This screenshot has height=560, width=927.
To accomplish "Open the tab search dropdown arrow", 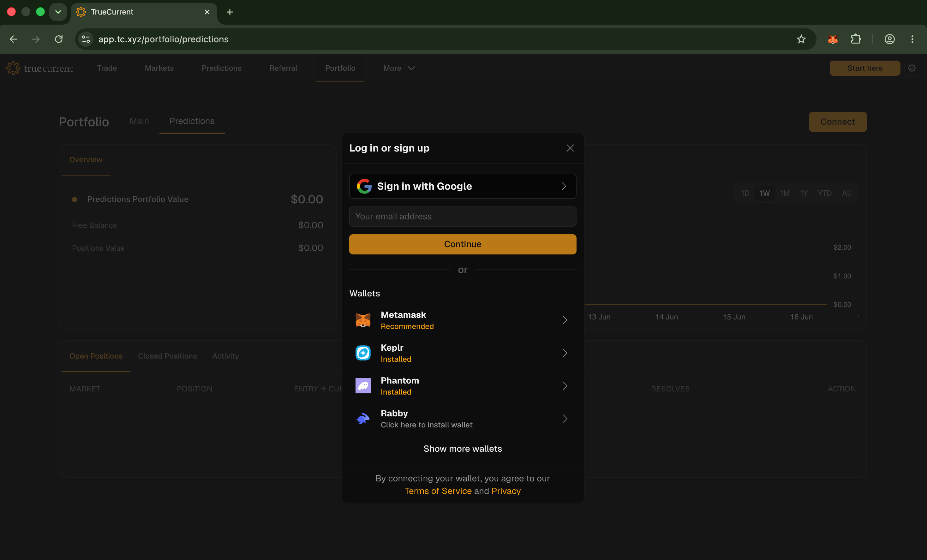I will pyautogui.click(x=58, y=12).
